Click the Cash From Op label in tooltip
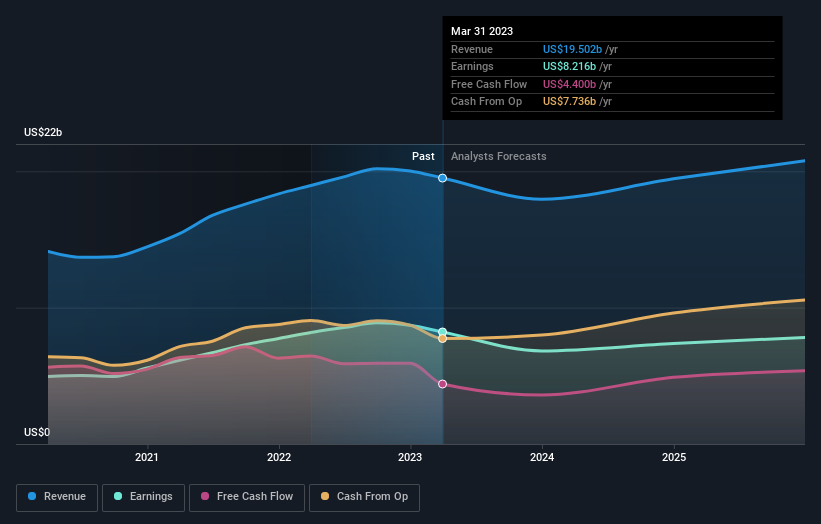This screenshot has height=524, width=821. 486,102
